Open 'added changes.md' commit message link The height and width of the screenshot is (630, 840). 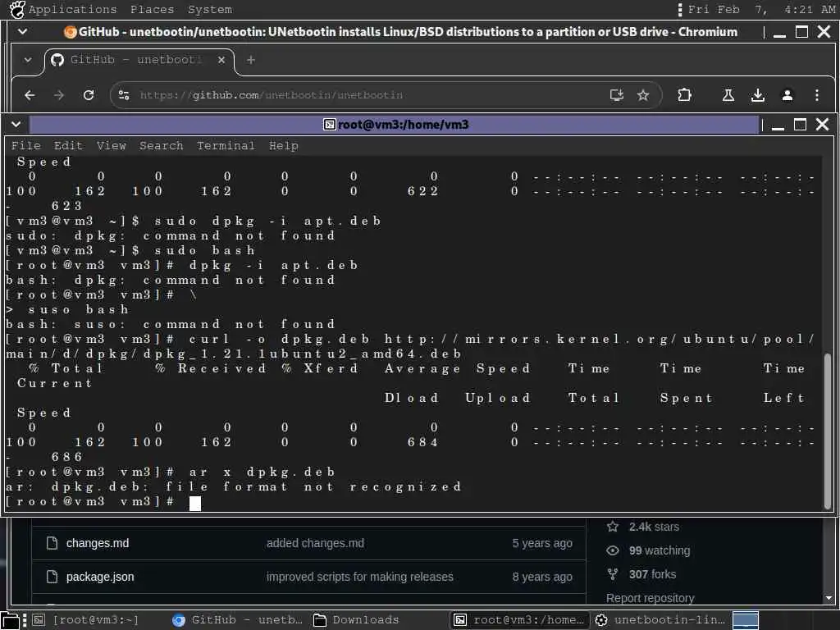(315, 543)
